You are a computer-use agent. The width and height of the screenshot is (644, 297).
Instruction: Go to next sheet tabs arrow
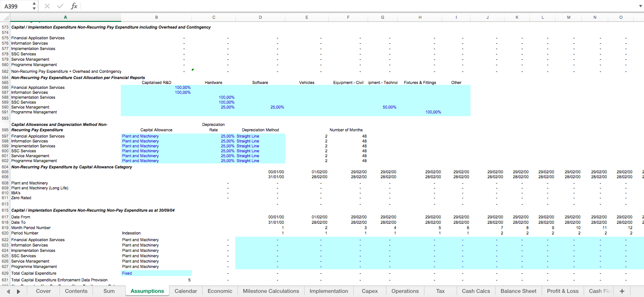click(18, 291)
